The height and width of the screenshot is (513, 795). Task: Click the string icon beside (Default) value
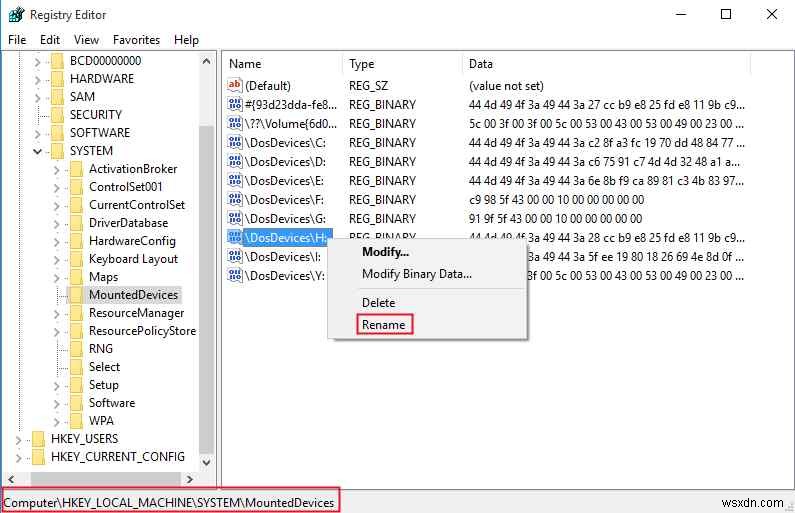(x=235, y=85)
